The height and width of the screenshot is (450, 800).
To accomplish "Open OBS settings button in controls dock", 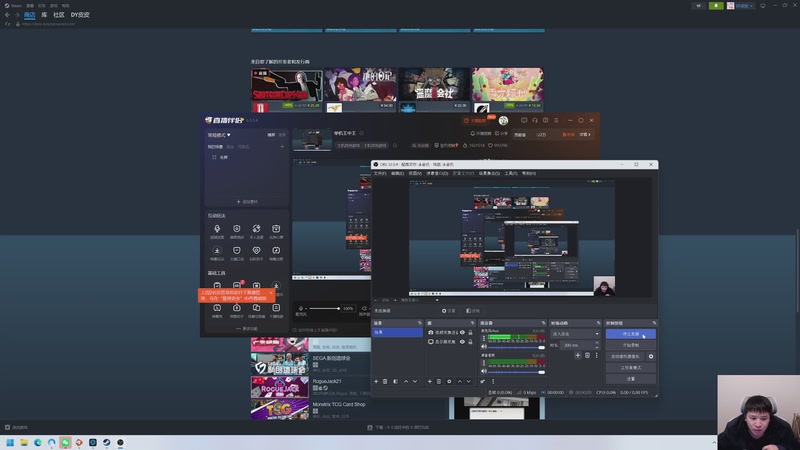I will tap(631, 379).
